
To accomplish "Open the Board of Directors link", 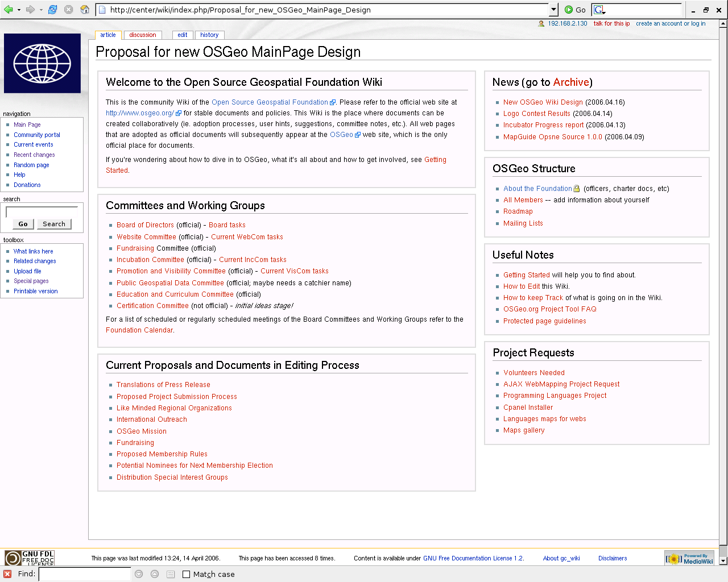I will point(145,225).
